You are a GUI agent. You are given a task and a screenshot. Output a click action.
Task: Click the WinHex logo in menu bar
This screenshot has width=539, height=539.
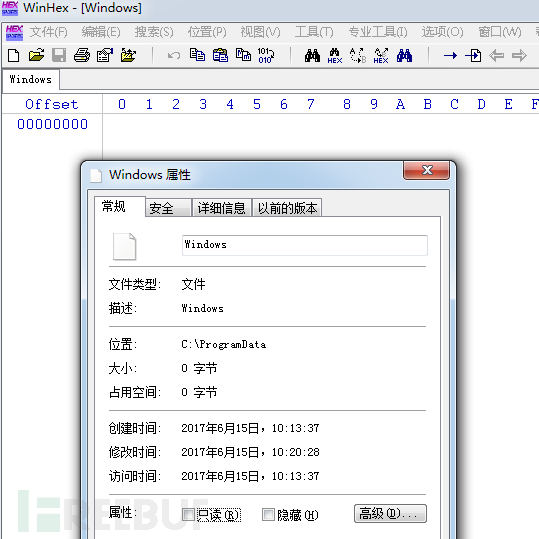tap(14, 32)
